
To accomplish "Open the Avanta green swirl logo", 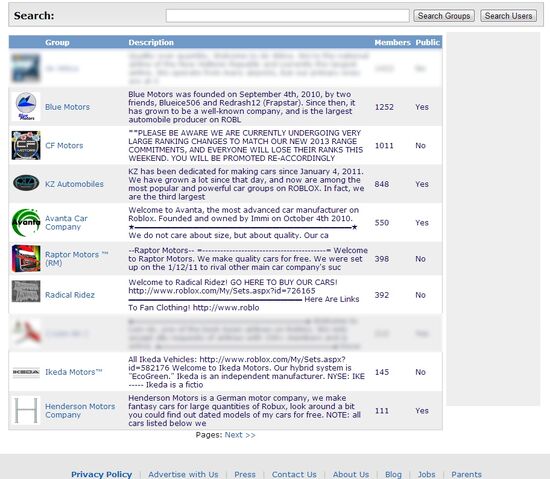I will [26, 222].
